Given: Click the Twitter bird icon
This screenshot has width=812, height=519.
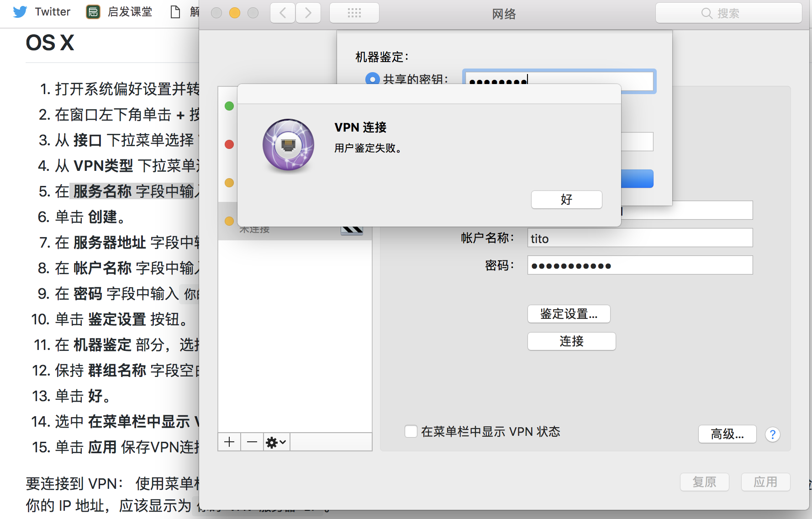Looking at the screenshot, I should click(20, 12).
